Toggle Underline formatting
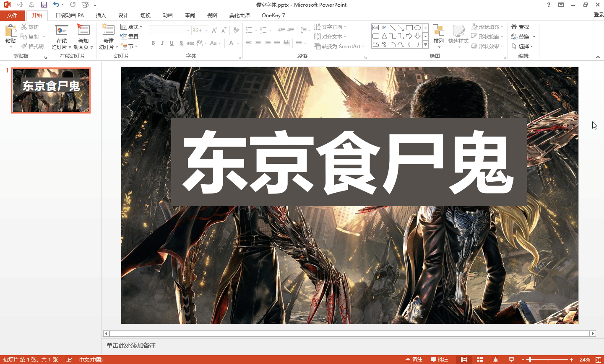This screenshot has width=604, height=364. [172, 43]
